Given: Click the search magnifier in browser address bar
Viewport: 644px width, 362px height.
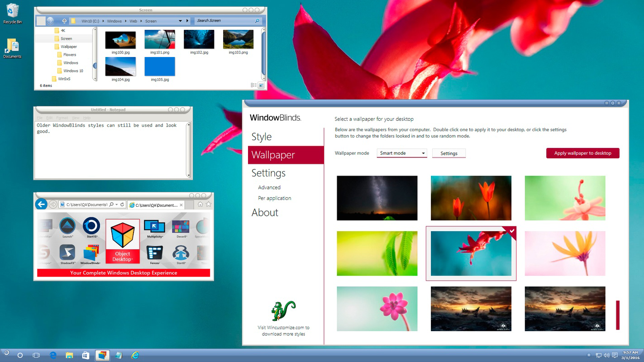Looking at the screenshot, I should coord(111,205).
